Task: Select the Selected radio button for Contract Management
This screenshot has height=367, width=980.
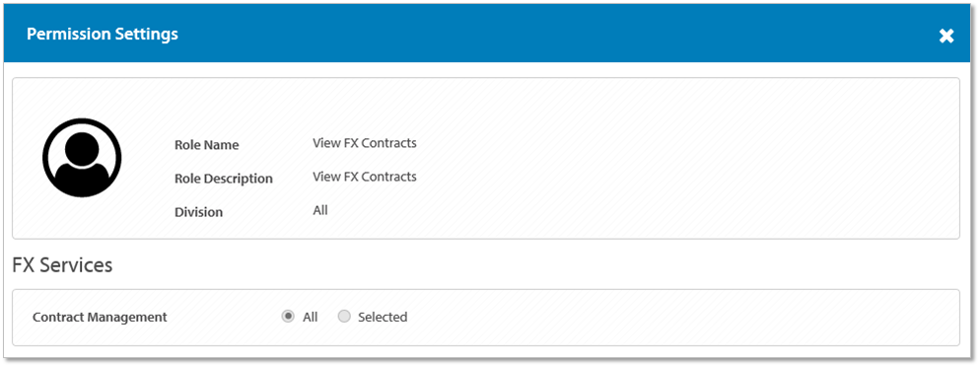Action: [x=344, y=317]
